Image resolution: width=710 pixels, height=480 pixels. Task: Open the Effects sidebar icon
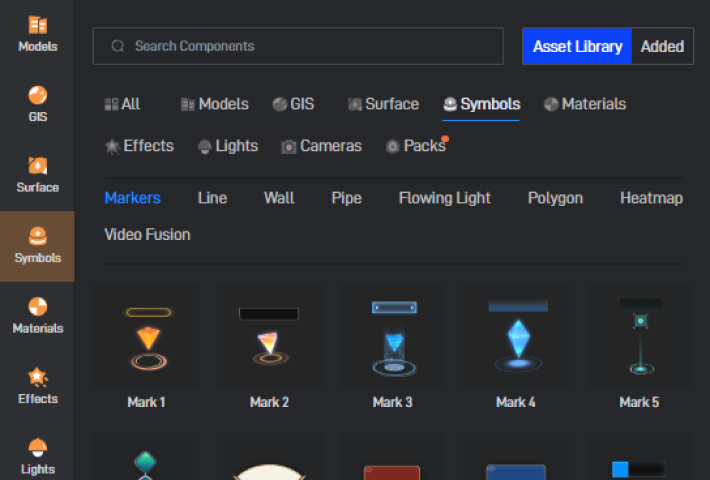click(x=37, y=385)
